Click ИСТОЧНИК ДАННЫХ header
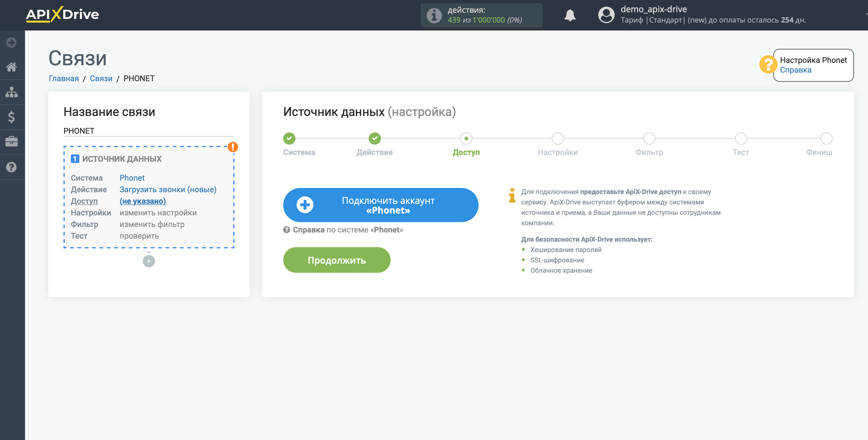 click(122, 159)
